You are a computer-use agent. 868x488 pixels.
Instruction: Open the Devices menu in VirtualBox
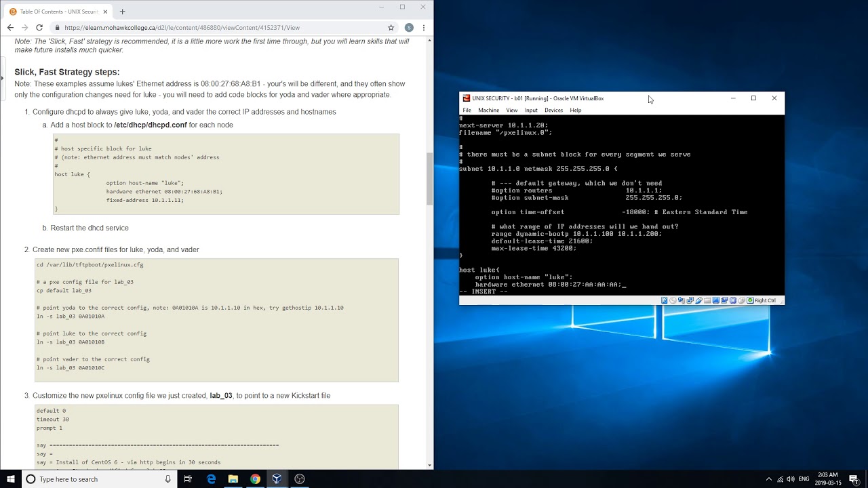553,110
